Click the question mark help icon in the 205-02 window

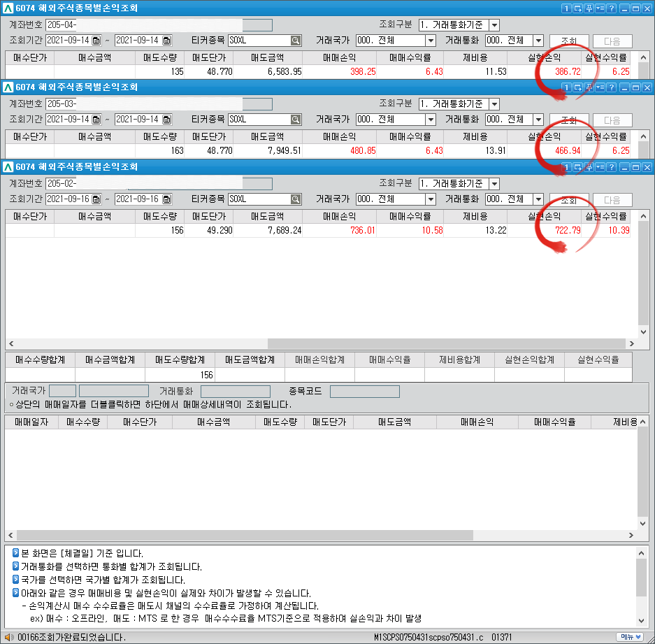pyautogui.click(x=612, y=167)
